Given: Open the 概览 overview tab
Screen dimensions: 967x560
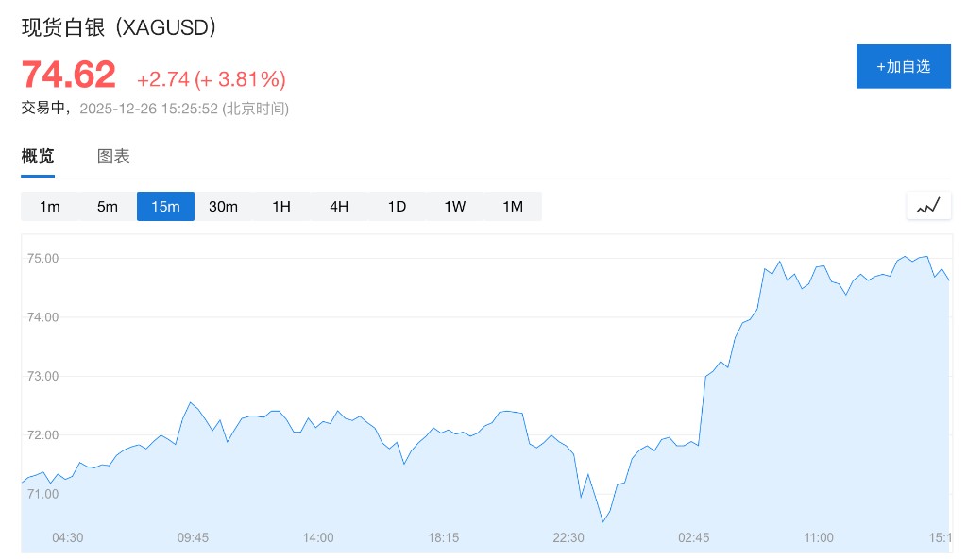Looking at the screenshot, I should coord(38,157).
